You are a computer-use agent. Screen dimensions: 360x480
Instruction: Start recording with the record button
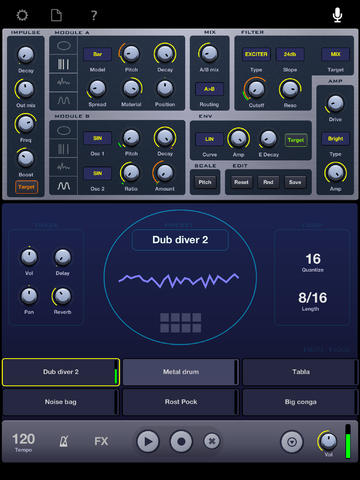[x=181, y=441]
